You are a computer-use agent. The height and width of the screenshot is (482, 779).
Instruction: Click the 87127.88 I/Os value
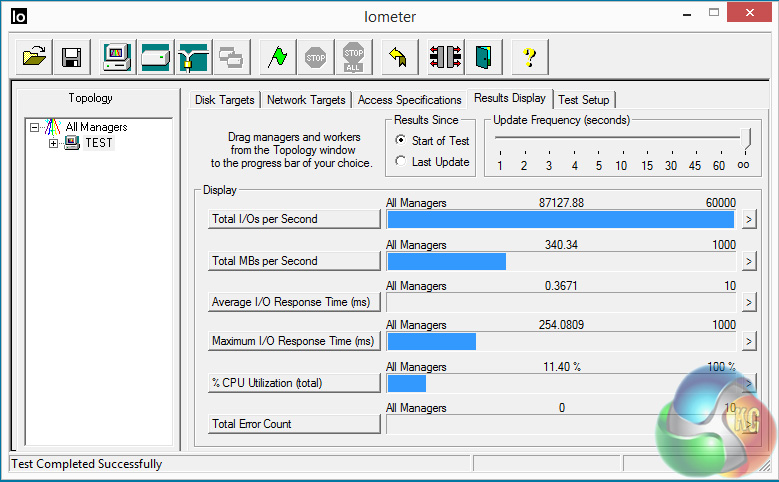tap(561, 203)
